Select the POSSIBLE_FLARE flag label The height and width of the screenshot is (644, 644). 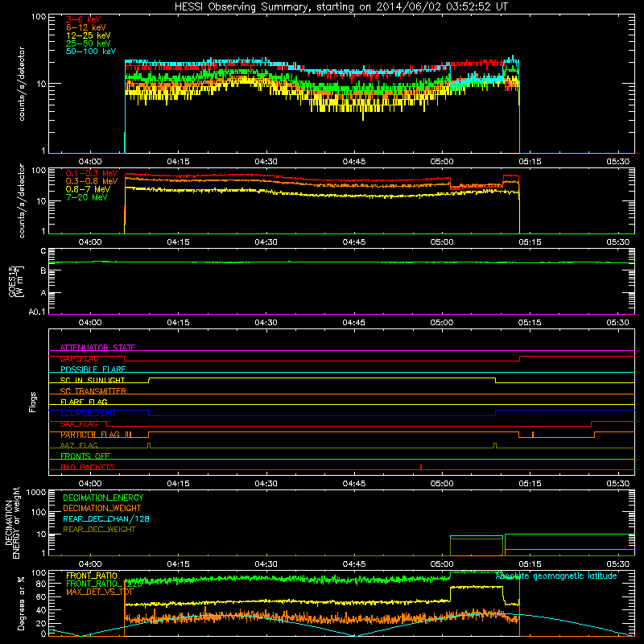click(x=93, y=369)
